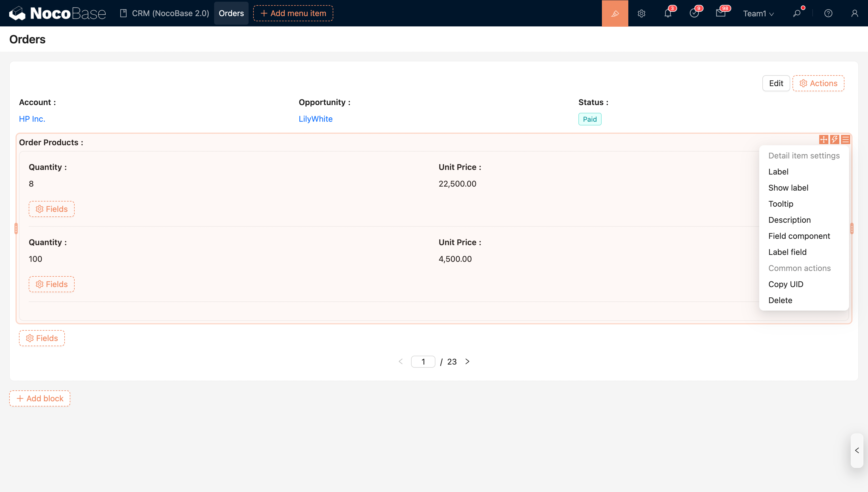
Task: Click the page number input field
Action: coord(423,362)
